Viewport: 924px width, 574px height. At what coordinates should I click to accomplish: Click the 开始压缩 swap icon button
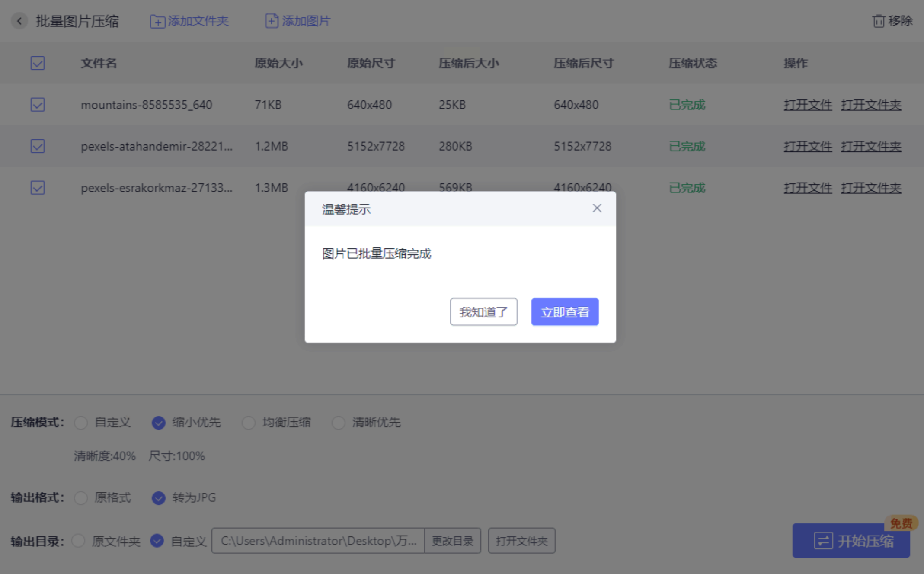point(823,541)
